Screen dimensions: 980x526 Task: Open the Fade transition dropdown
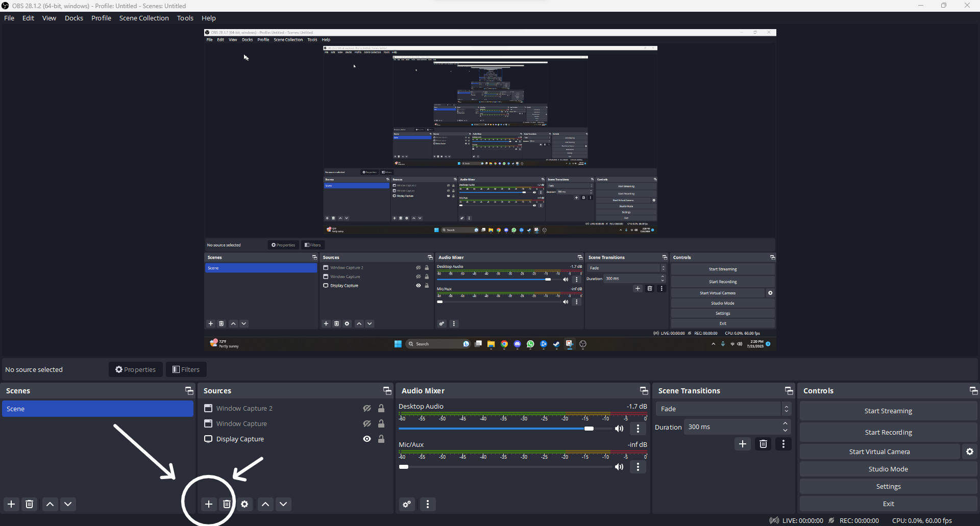[723, 409]
